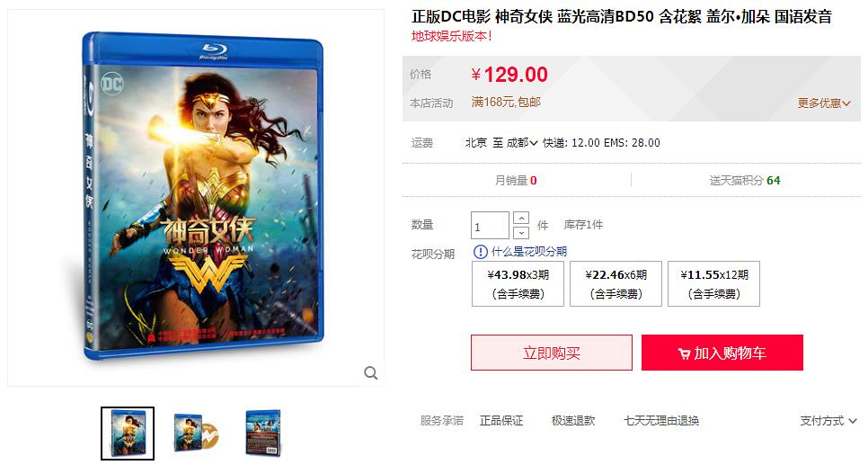Open the 什么是花呗分期 help link

tap(528, 252)
